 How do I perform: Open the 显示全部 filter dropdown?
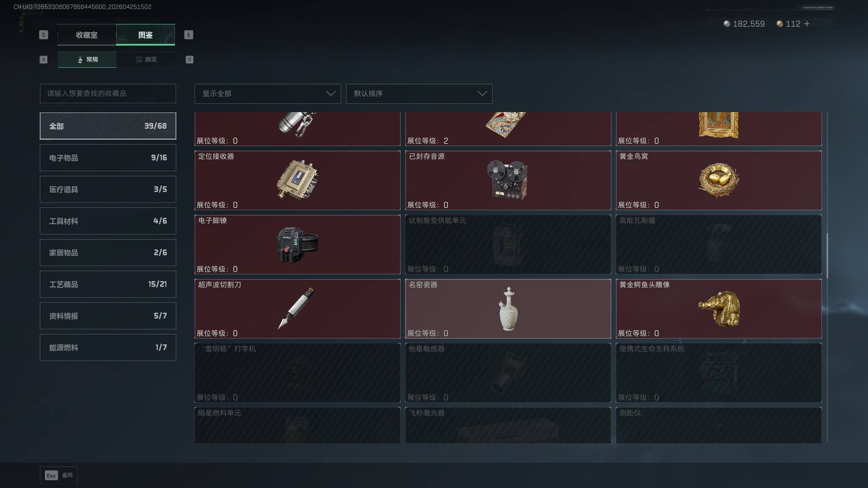[x=268, y=94]
